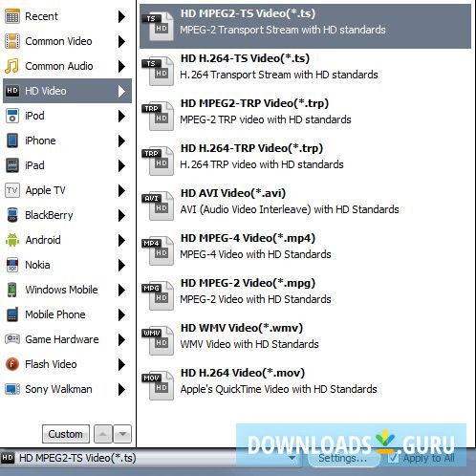Click the Nokia phone icon
Viewport: 476px width, 476px height.
point(12,265)
